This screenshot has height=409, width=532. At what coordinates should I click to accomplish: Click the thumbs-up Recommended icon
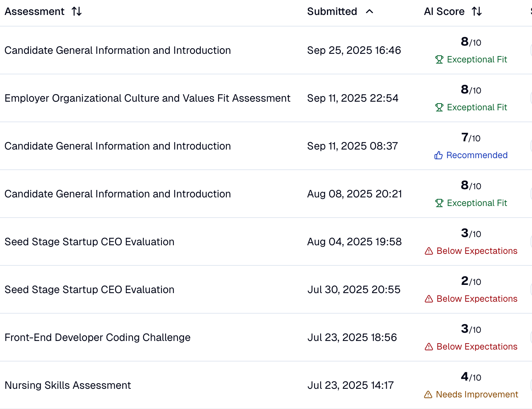tap(438, 155)
